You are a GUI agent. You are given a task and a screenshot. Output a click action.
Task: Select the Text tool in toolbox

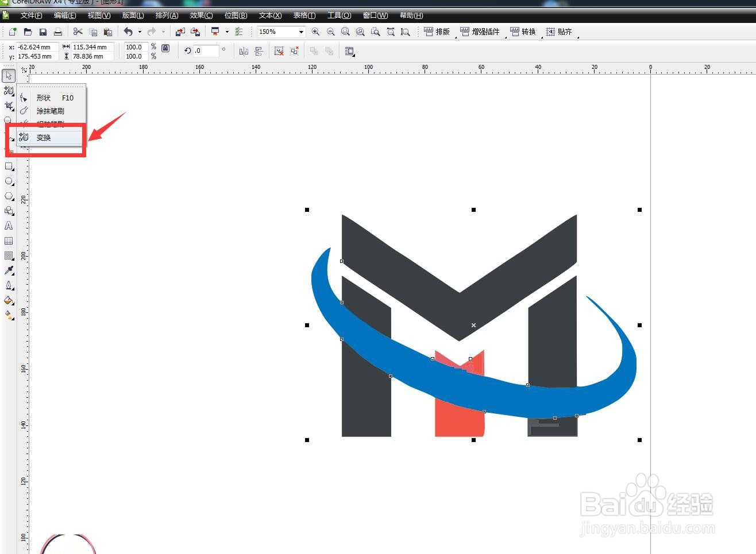[9, 226]
